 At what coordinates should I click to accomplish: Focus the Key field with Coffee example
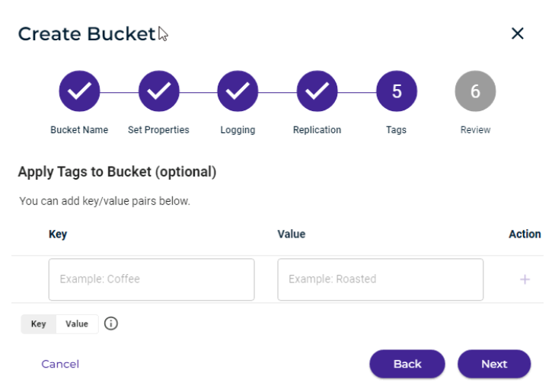pos(152,279)
